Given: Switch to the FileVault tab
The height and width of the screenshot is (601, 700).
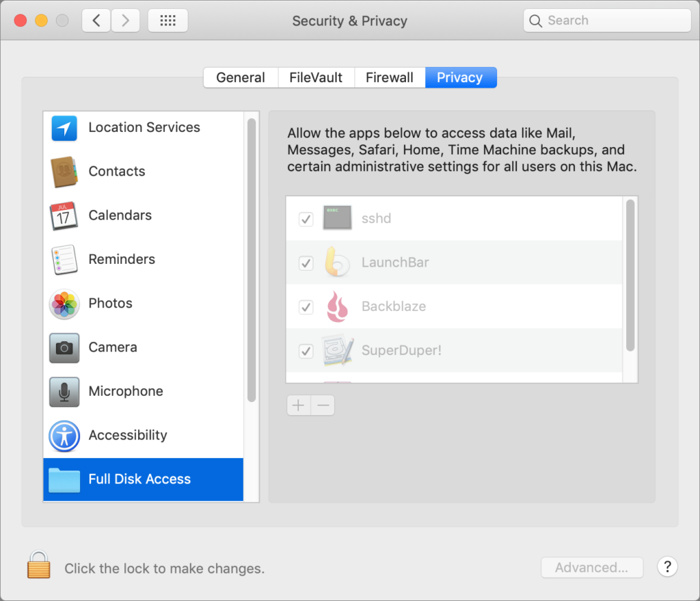Looking at the screenshot, I should pyautogui.click(x=316, y=78).
